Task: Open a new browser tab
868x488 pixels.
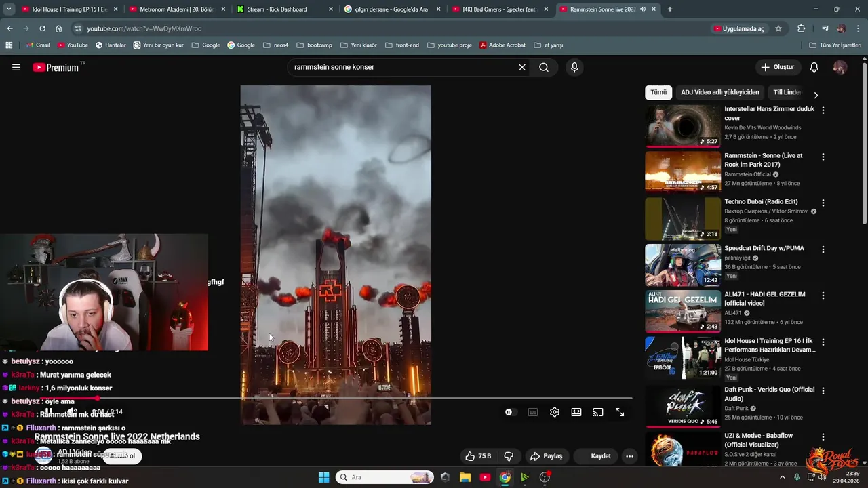Action: coord(670,9)
